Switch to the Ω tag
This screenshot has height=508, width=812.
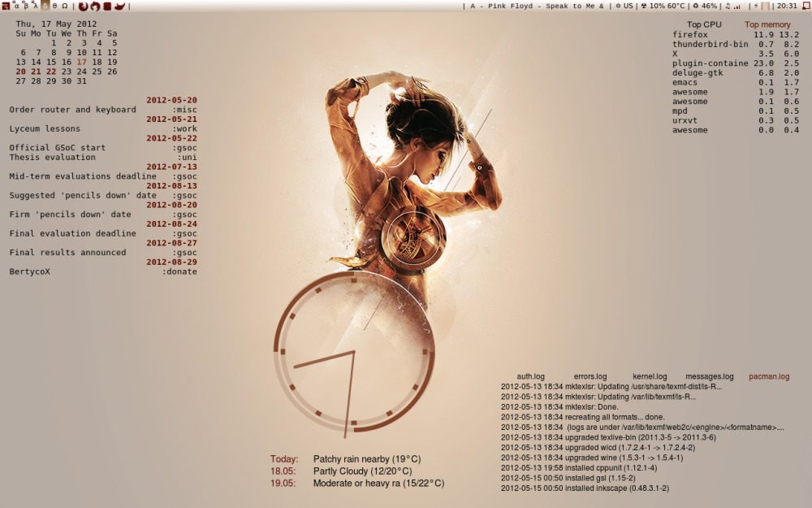pos(65,7)
